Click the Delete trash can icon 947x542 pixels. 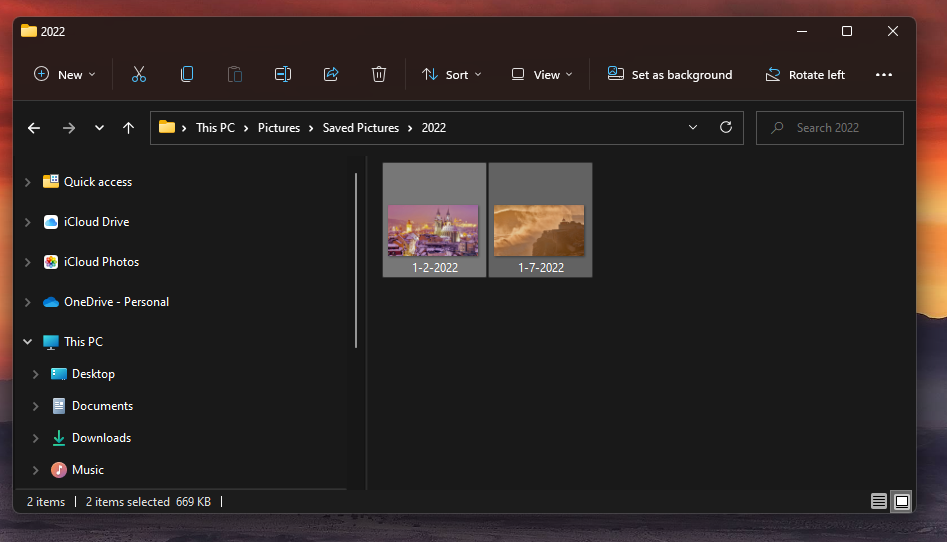pyautogui.click(x=379, y=74)
